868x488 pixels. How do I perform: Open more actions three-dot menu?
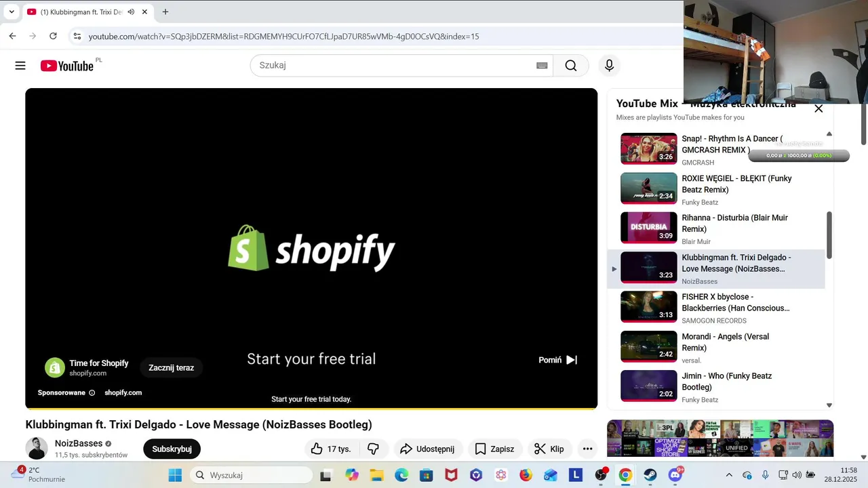coord(587,449)
